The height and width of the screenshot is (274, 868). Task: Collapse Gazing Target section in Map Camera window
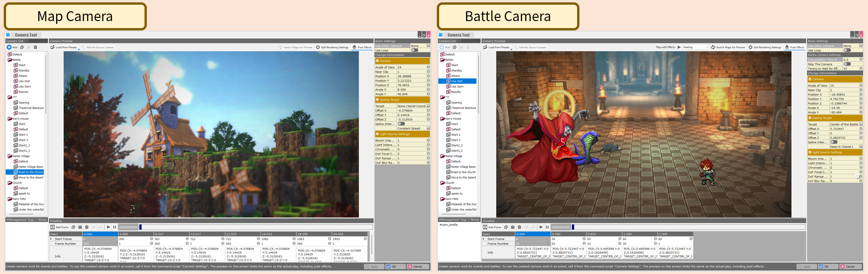(377, 100)
